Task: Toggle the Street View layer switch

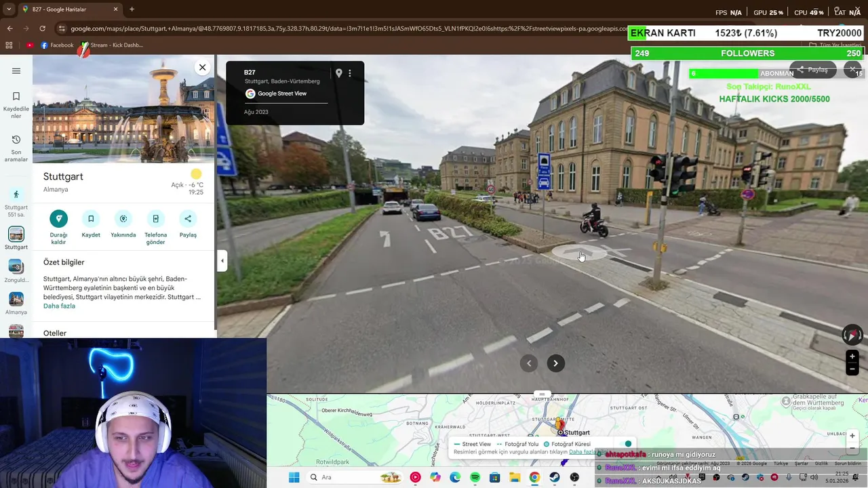Action: (x=626, y=444)
